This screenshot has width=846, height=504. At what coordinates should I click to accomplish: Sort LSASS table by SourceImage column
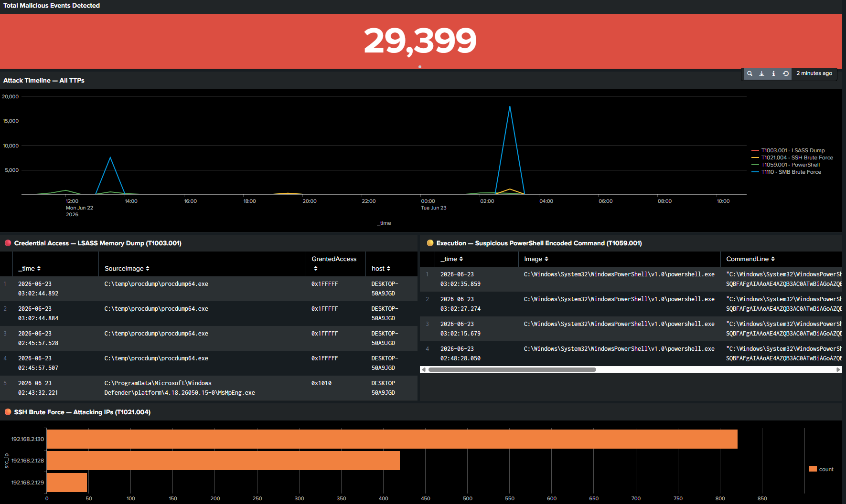click(x=127, y=268)
